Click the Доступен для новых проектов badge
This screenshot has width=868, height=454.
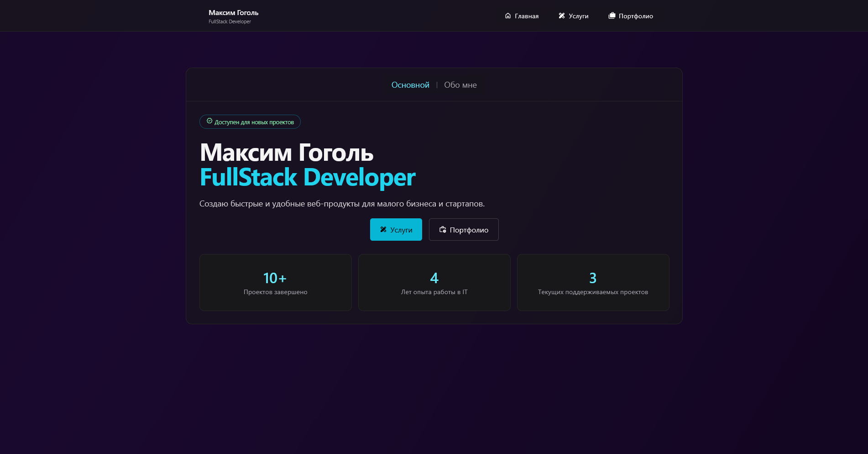click(x=250, y=122)
